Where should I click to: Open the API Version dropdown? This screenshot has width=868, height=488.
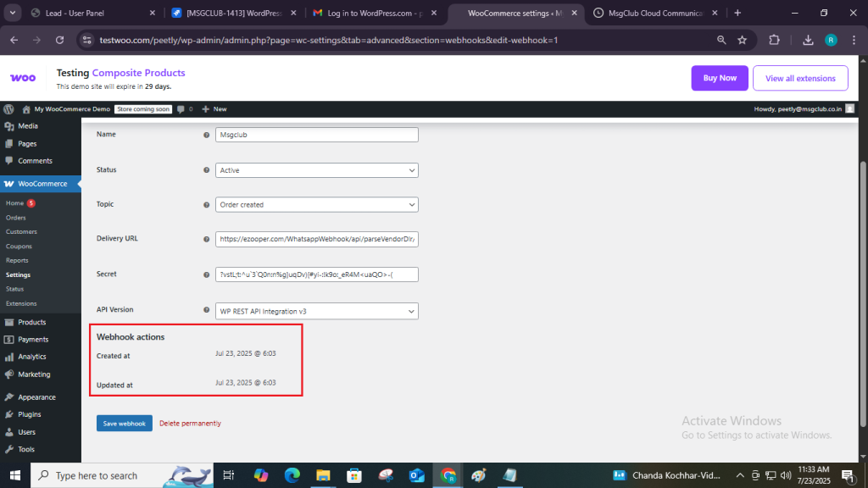click(x=317, y=311)
